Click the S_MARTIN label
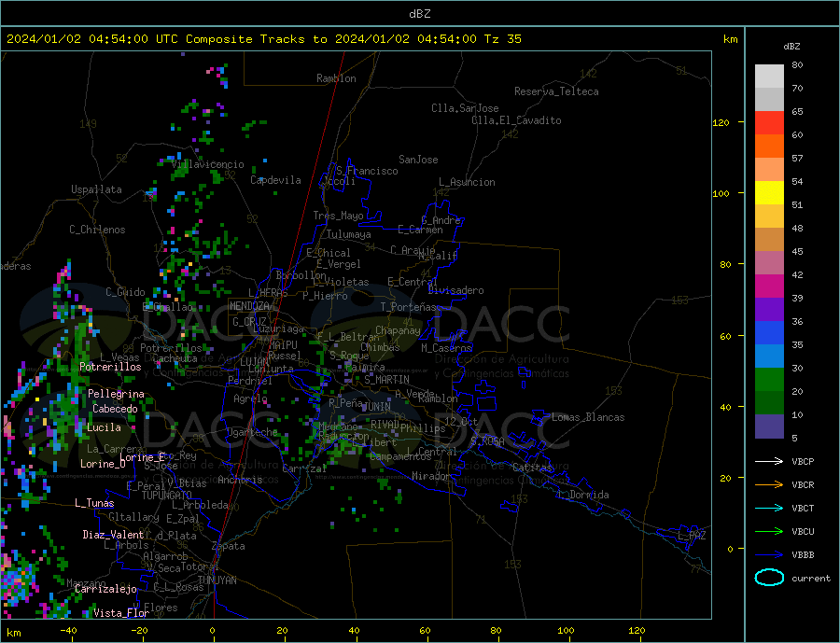The image size is (840, 643). click(386, 380)
